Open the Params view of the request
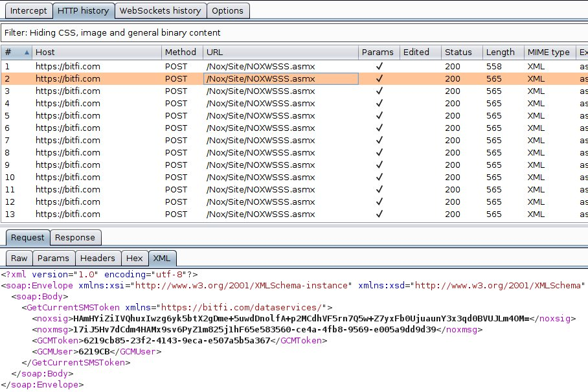Image resolution: width=588 pixels, height=392 pixels. (53, 258)
